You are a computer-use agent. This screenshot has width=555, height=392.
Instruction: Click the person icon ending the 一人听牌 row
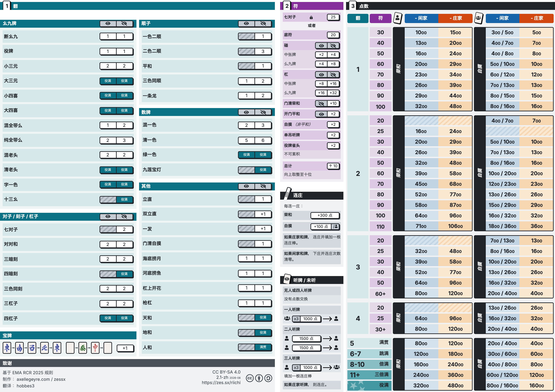[336, 319]
